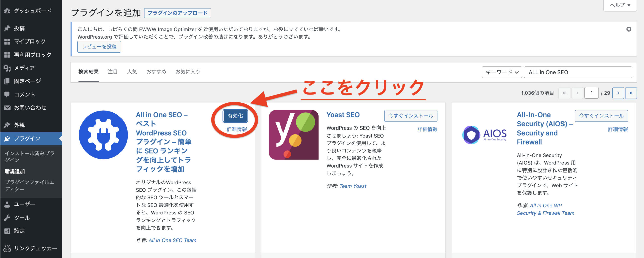This screenshot has width=644, height=258.
Task: Click the plugin search field with ALL in One SEO
Action: pos(578,72)
